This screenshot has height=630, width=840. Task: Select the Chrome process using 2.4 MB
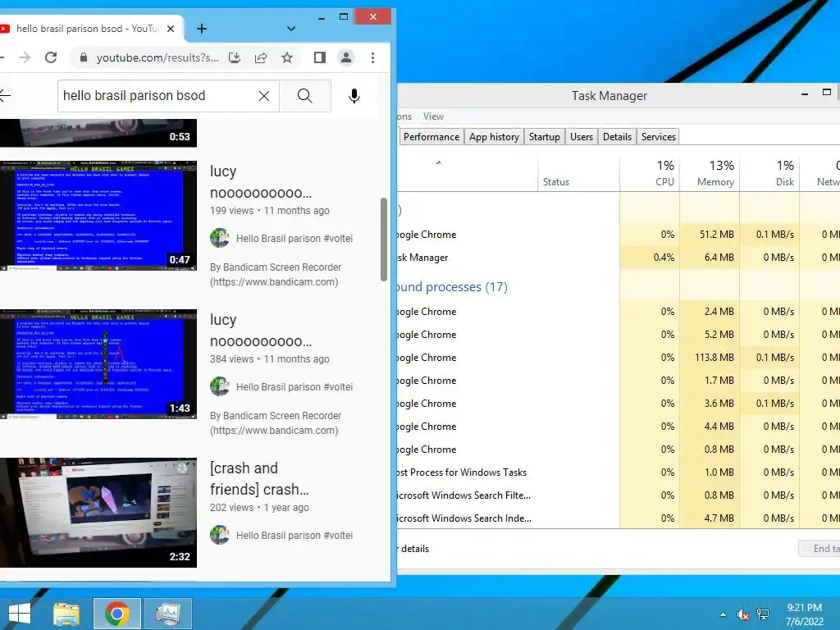[x=619, y=311]
